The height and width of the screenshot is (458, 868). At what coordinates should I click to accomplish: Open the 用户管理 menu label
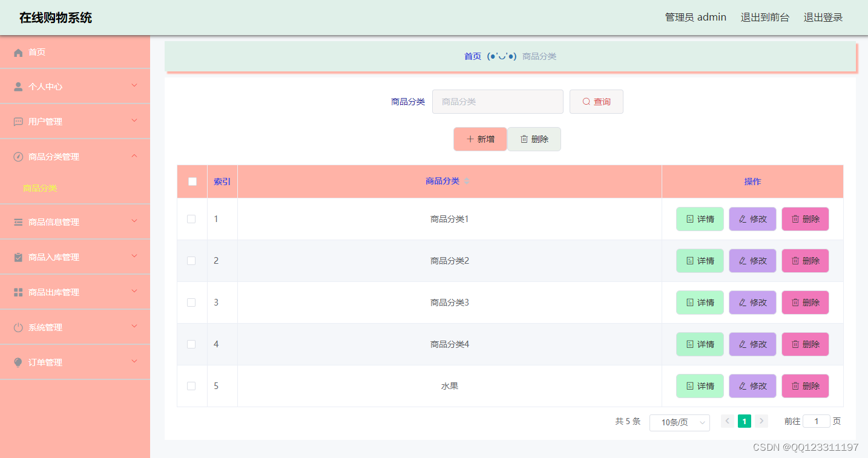pyautogui.click(x=45, y=122)
